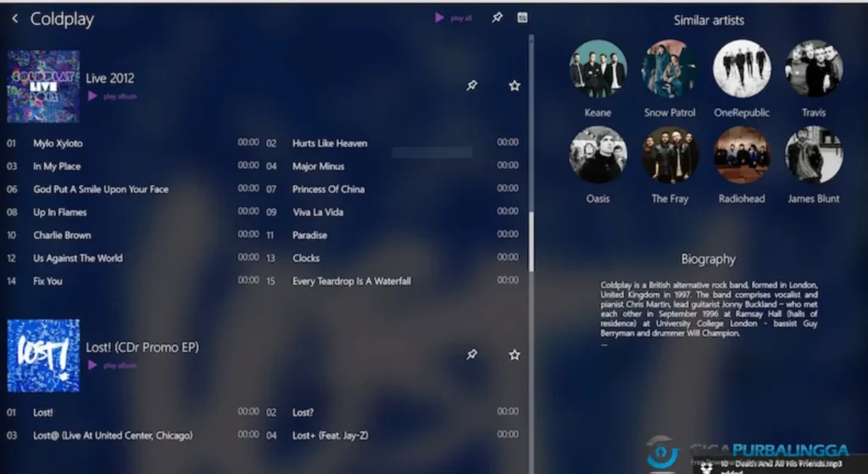Open the Live 2012 album cover
The image size is (868, 474).
43,86
